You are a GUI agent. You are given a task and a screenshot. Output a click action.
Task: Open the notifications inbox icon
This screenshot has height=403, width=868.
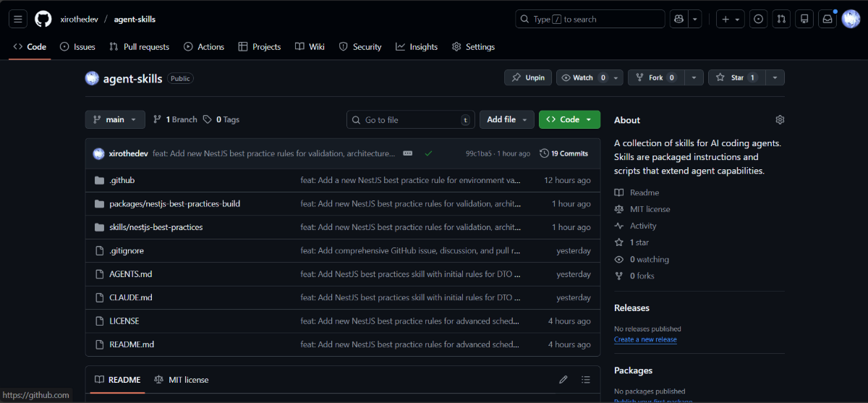(x=827, y=20)
